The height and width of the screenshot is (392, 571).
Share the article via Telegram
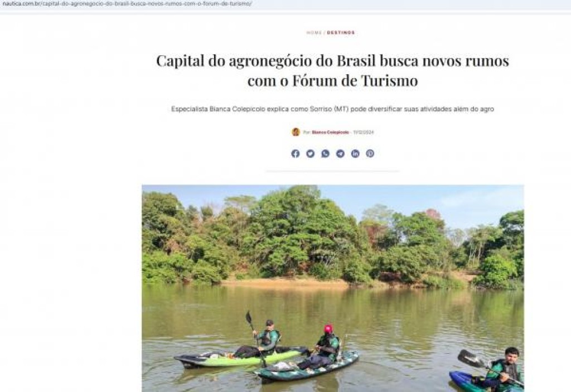[x=340, y=154]
